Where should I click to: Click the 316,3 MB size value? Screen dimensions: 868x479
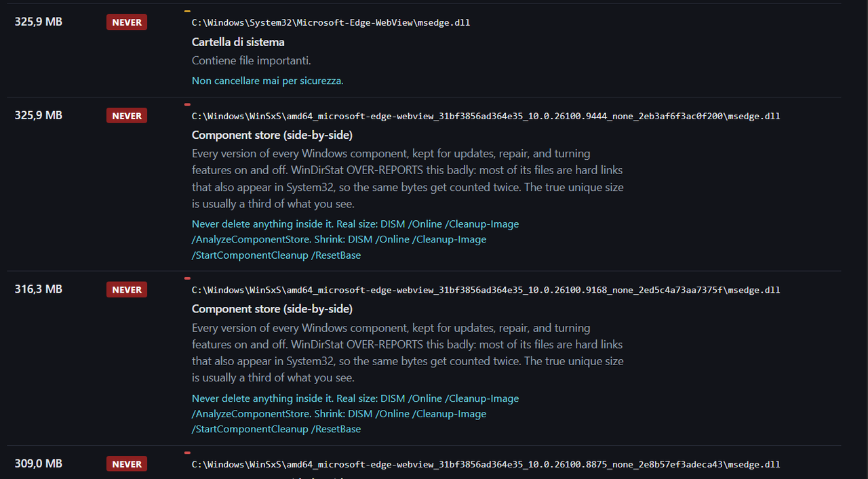click(39, 289)
